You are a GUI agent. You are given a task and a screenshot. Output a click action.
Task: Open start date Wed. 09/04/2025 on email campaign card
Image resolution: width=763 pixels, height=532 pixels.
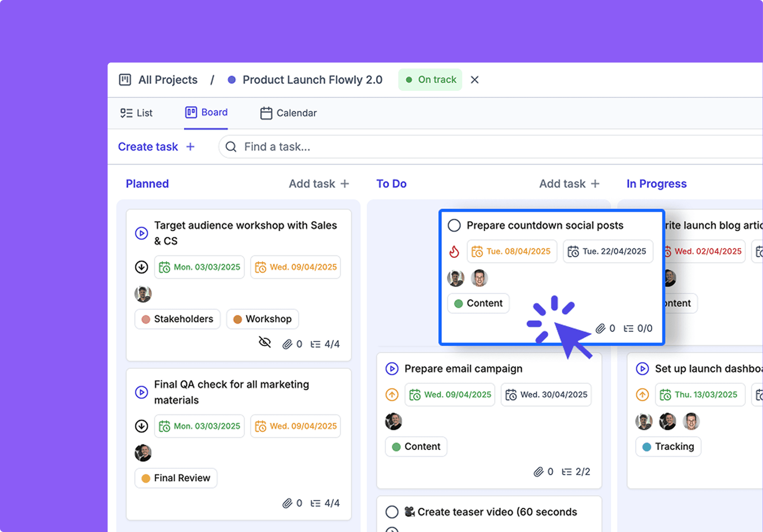click(x=450, y=395)
